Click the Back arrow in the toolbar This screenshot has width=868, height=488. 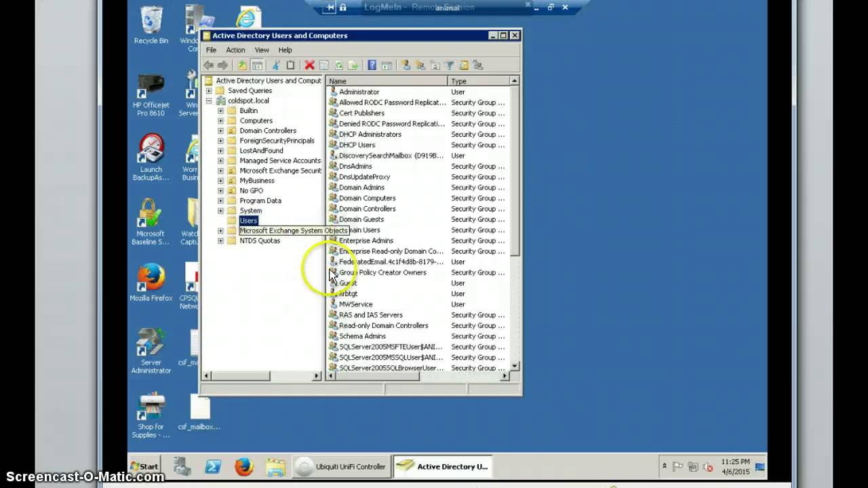tap(209, 65)
